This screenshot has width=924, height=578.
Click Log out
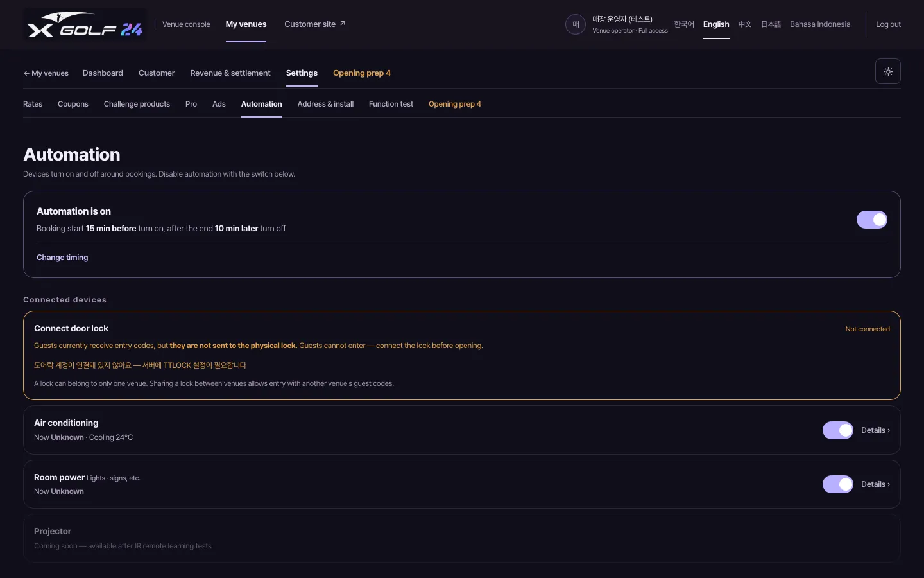888,24
